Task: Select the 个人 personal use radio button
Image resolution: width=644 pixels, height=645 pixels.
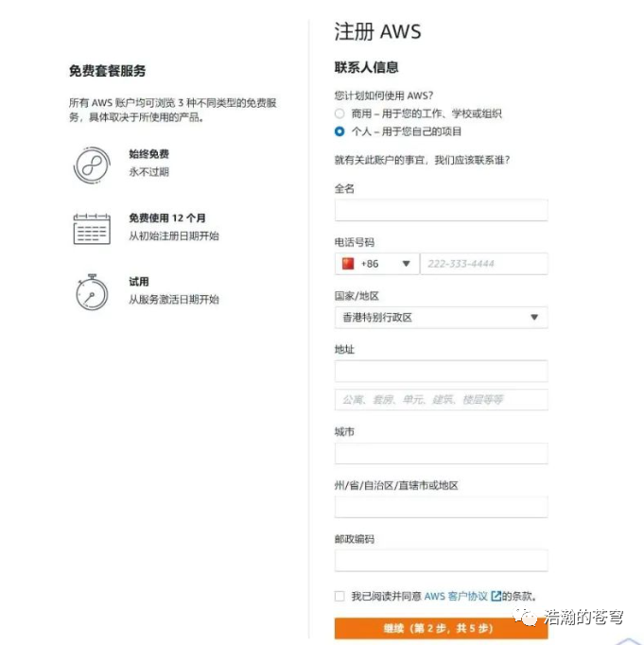Action: (339, 131)
